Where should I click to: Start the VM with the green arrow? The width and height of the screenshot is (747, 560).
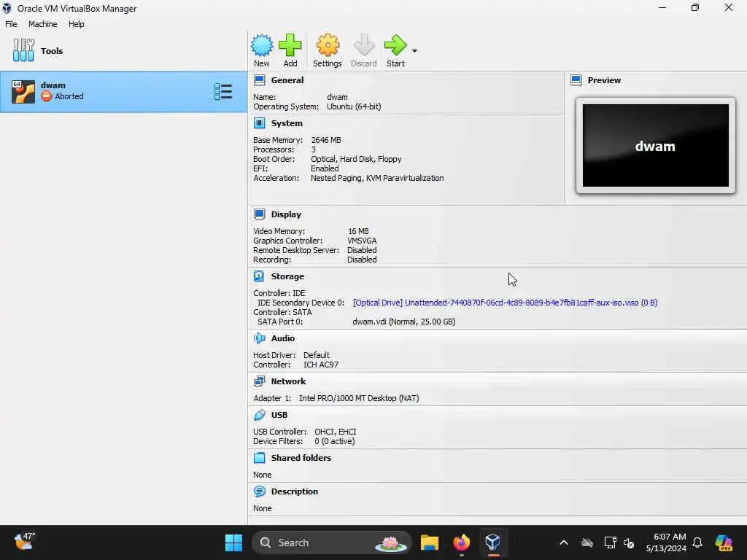pos(395,45)
